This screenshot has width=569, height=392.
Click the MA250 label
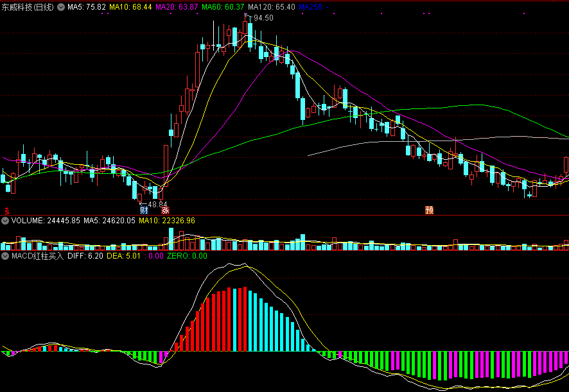click(313, 7)
